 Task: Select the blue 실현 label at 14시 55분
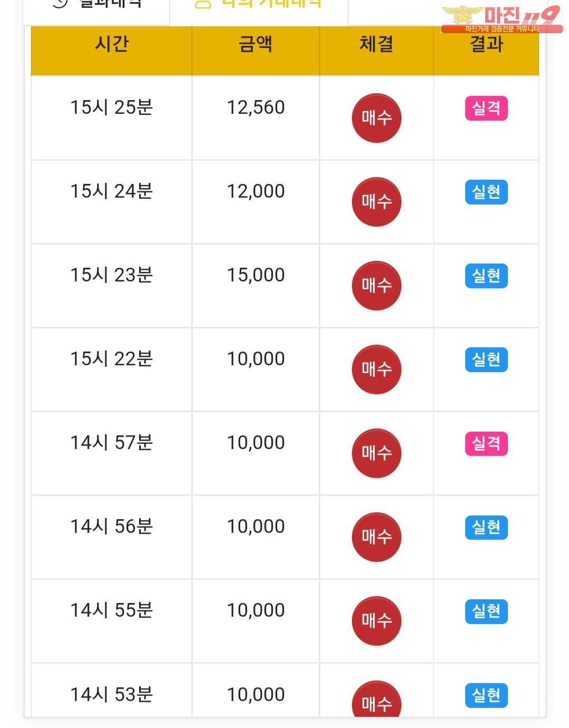(486, 611)
